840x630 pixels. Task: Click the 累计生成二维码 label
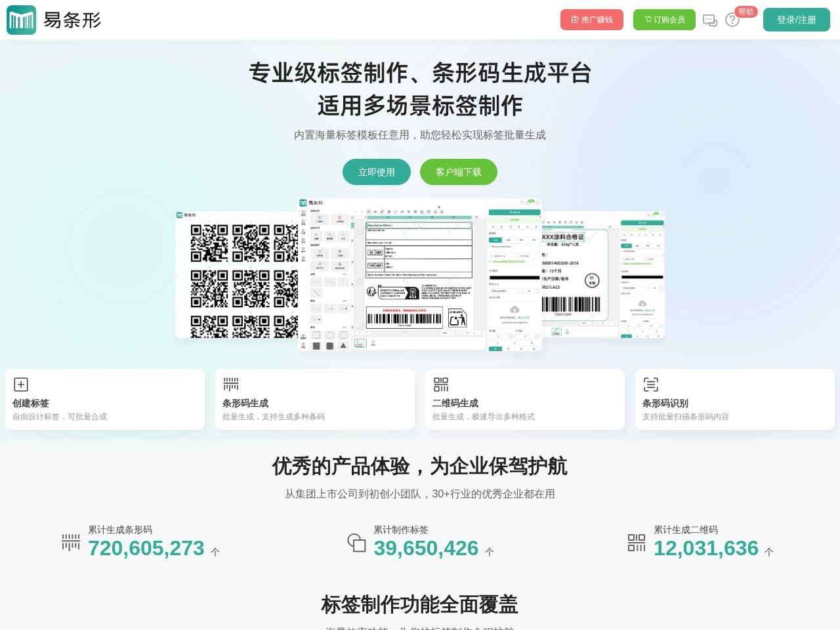(686, 530)
